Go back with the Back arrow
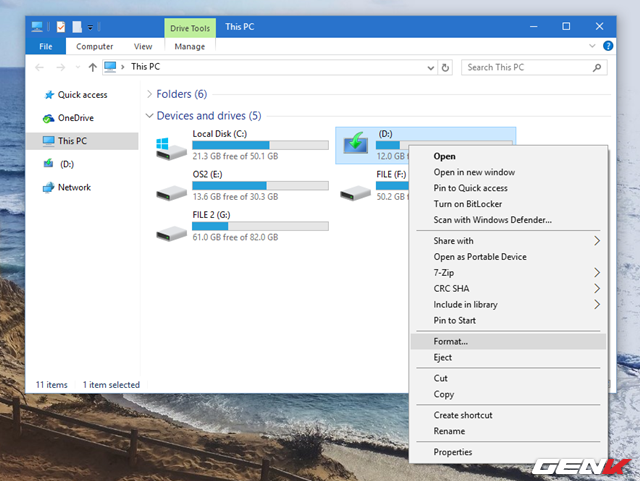 [40, 67]
